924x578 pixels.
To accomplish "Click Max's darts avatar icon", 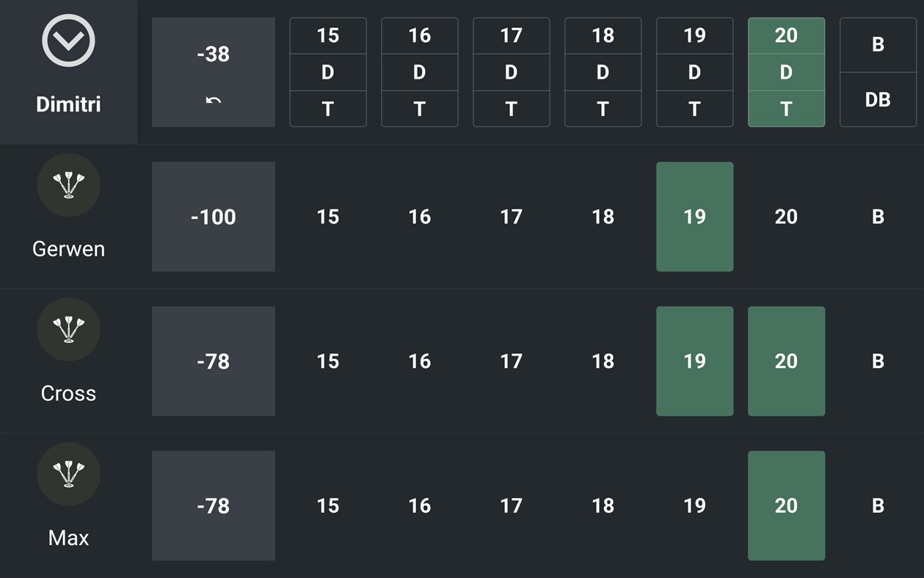I will (68, 474).
